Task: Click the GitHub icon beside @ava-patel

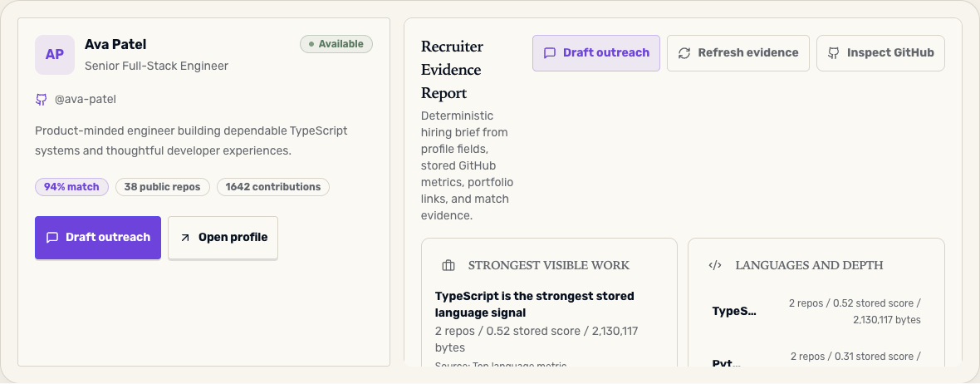Action: [x=42, y=100]
